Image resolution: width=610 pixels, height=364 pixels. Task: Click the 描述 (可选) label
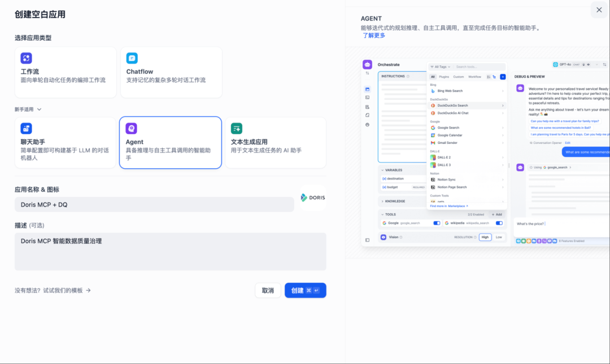pos(29,226)
